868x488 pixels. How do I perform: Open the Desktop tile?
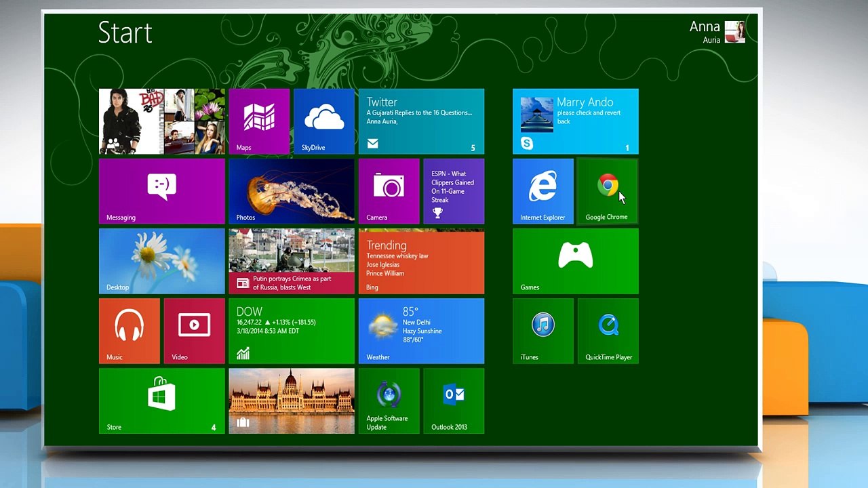(x=161, y=261)
